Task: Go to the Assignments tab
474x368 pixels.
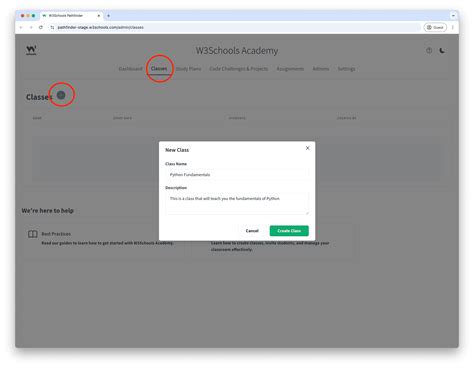Action: (290, 69)
